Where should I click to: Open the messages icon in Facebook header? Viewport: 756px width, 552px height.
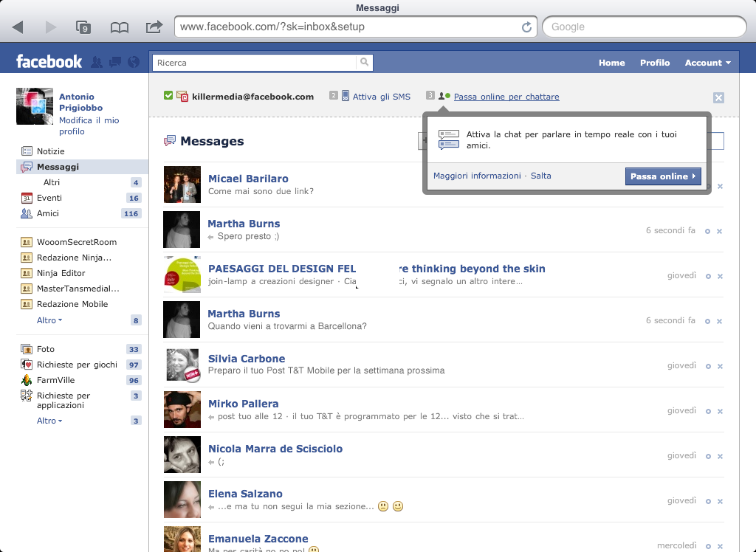pyautogui.click(x=114, y=63)
